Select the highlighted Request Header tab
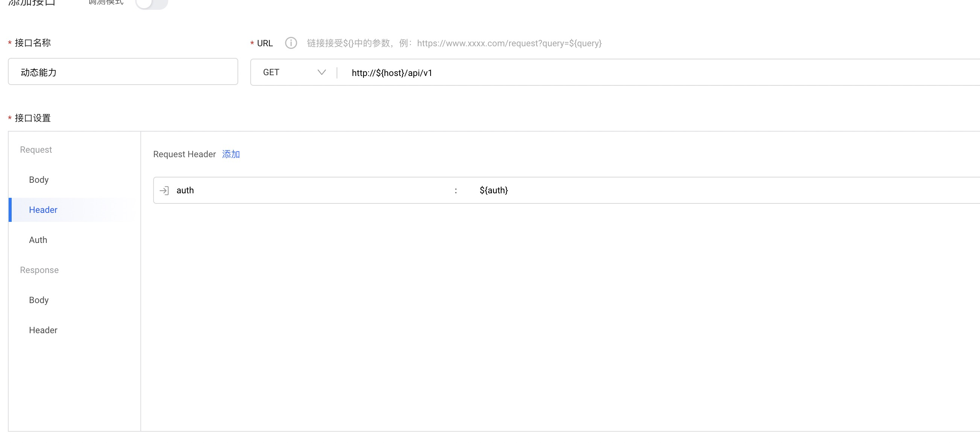 click(43, 210)
